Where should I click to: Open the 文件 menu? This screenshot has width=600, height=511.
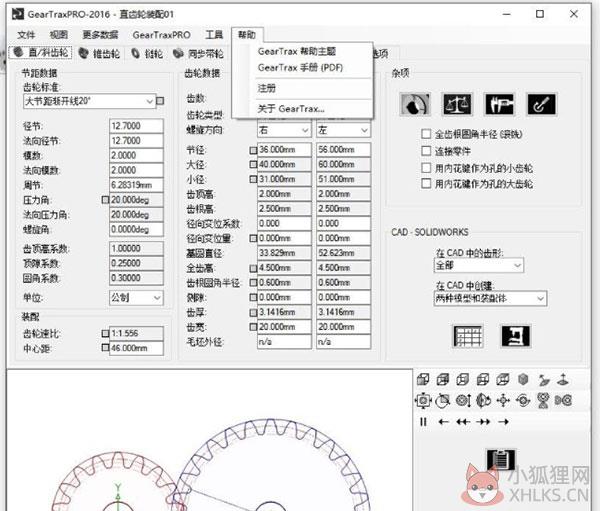click(x=26, y=35)
